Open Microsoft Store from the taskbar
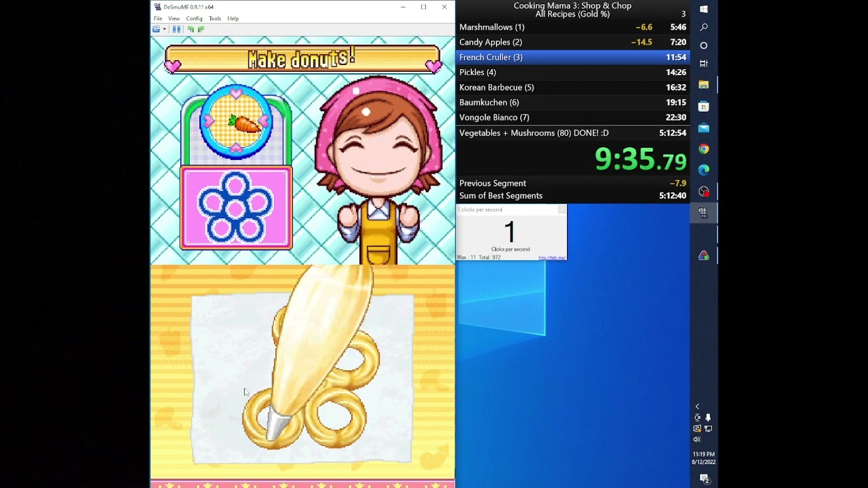 703,106
